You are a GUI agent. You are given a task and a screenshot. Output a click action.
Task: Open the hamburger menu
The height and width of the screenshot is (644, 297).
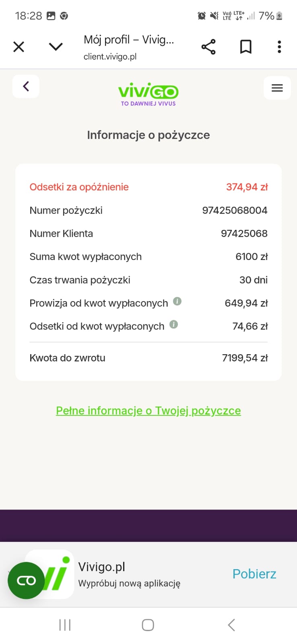tap(277, 88)
